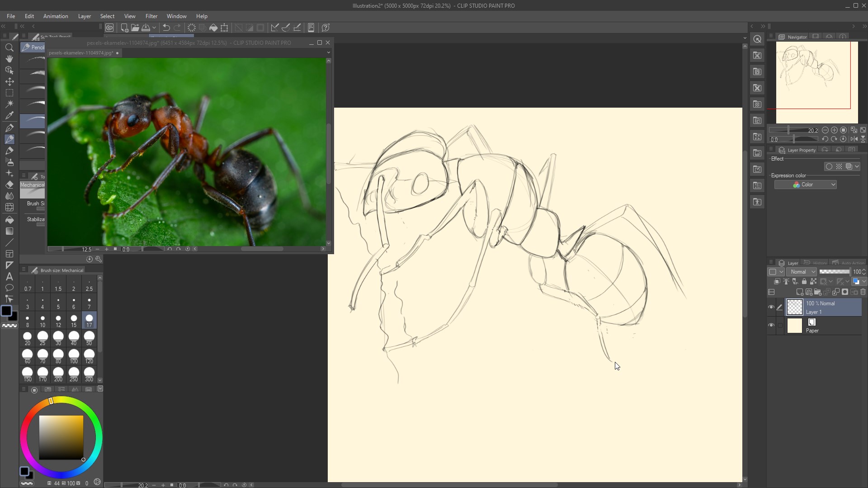This screenshot has height=488, width=868.
Task: Select the Operation object tool
Action: tap(9, 70)
